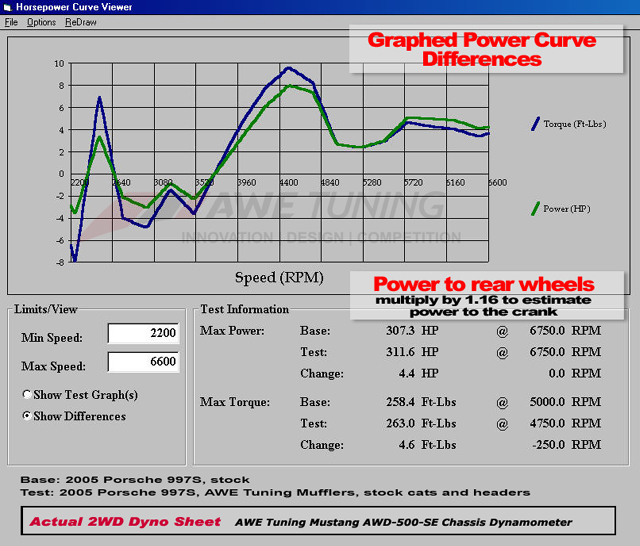This screenshot has width=640, height=546.
Task: Click the 10 y-axis tick label
Action: click(x=59, y=64)
